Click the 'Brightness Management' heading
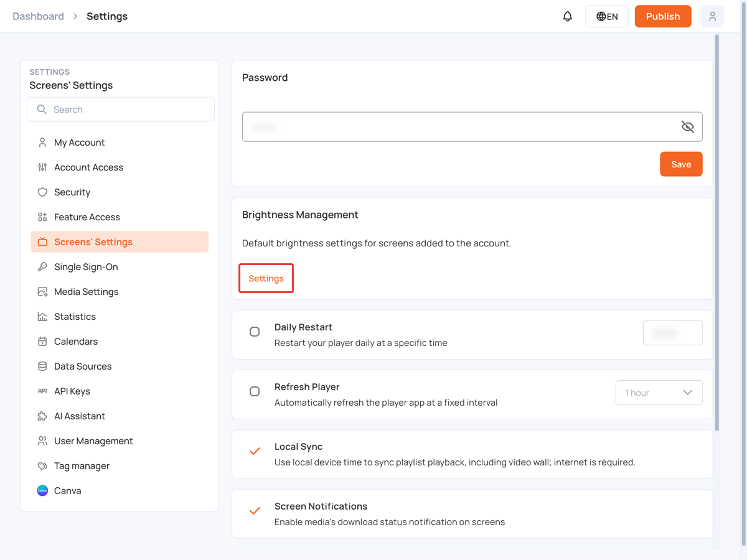747x560 pixels. point(300,215)
